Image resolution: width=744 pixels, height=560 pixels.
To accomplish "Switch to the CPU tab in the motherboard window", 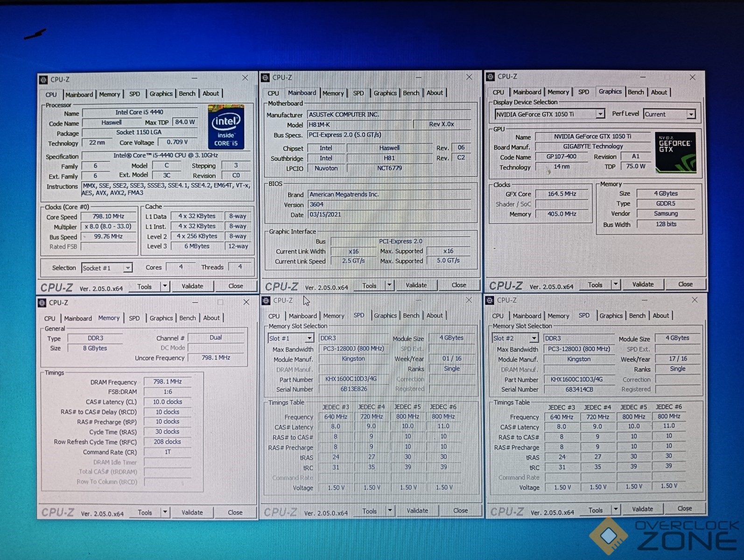I will 274,93.
